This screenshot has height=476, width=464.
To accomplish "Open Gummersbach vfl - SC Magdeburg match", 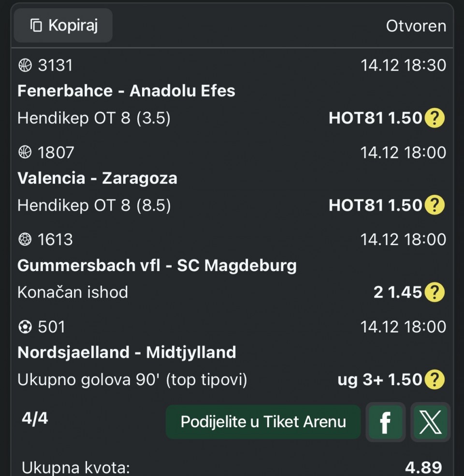I will pyautogui.click(x=157, y=265).
